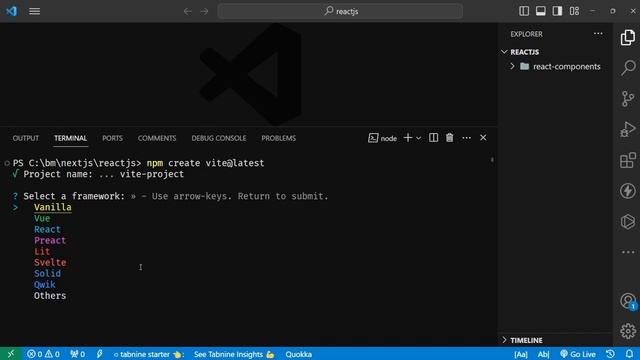
Task: Open See Tabnine Insights link
Action: point(234,354)
